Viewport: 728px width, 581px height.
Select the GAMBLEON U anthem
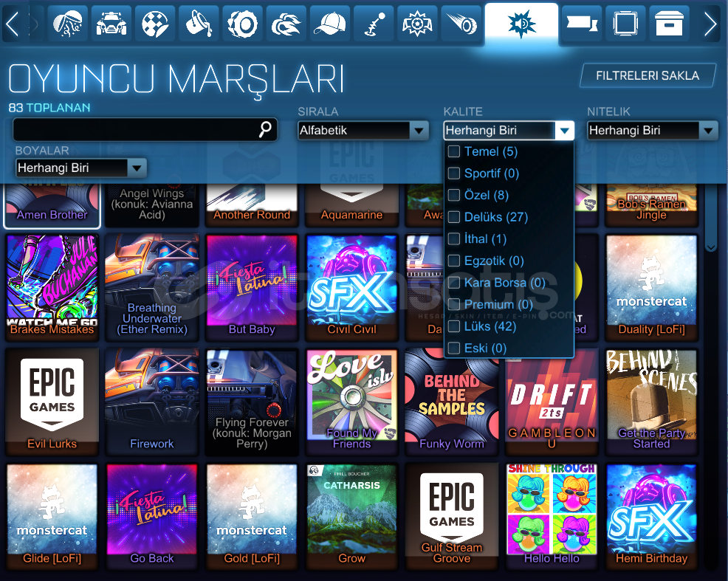pos(552,407)
